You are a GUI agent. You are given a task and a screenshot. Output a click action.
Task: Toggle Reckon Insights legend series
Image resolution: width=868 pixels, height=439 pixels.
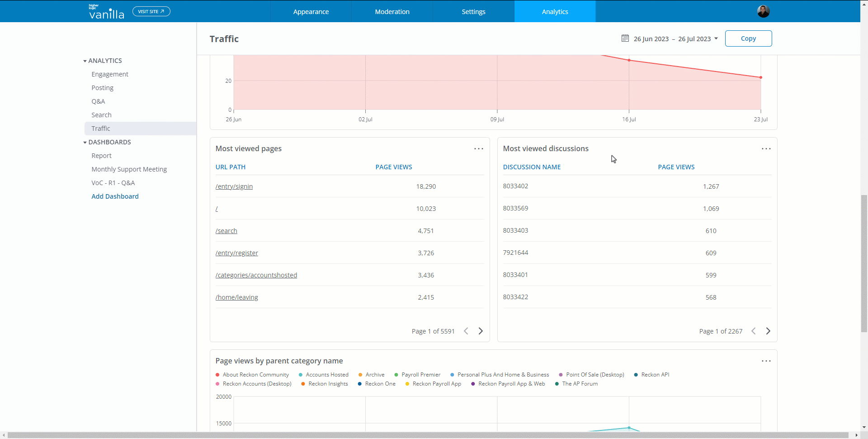(x=325, y=384)
